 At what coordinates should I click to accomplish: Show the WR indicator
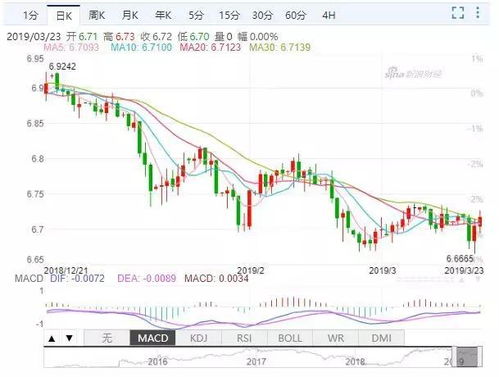point(336,338)
